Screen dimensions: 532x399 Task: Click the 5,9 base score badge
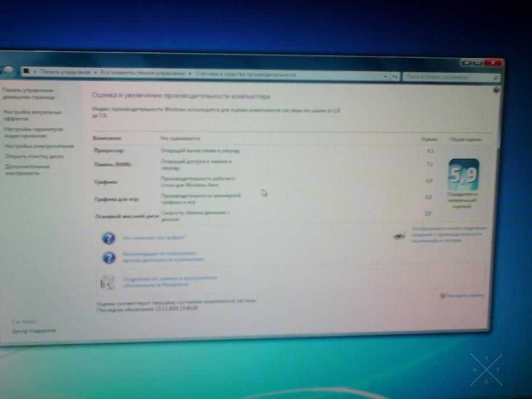click(x=464, y=175)
